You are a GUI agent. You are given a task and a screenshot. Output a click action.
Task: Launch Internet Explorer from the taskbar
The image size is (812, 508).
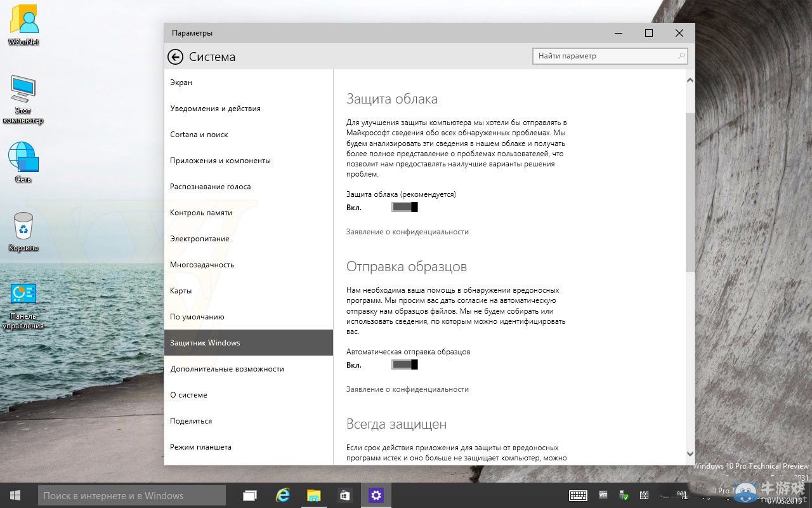coord(283,495)
